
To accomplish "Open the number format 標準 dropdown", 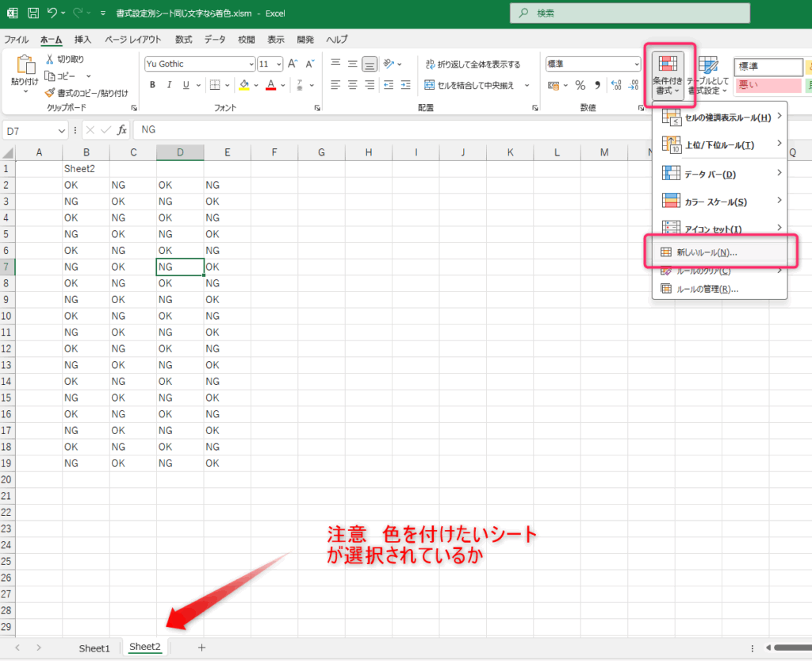I will (x=636, y=64).
